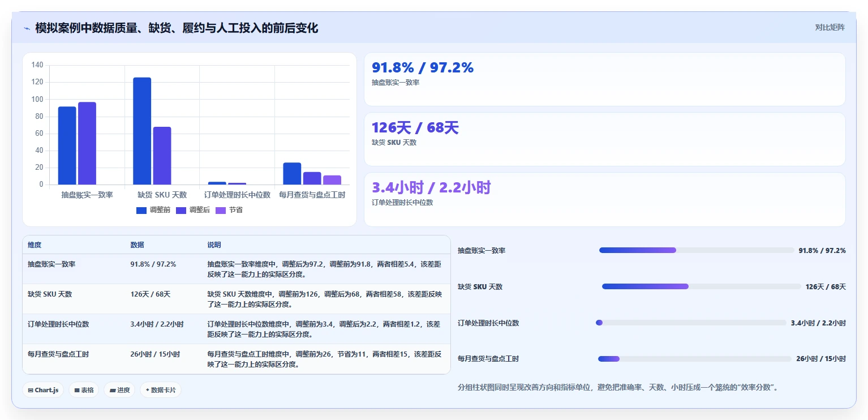Click the 进度 tag chip
868x420 pixels.
(119, 390)
